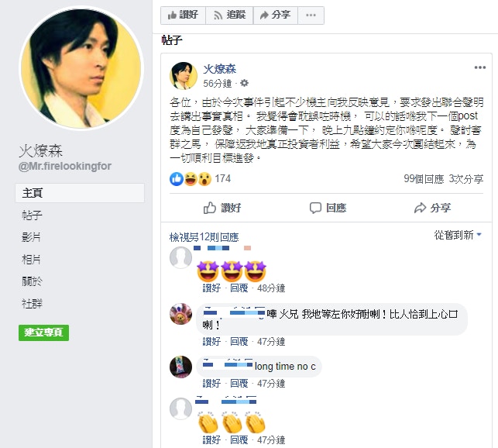The image size is (498, 448).
Task: Click the share arrow icon below post
Action: [420, 208]
